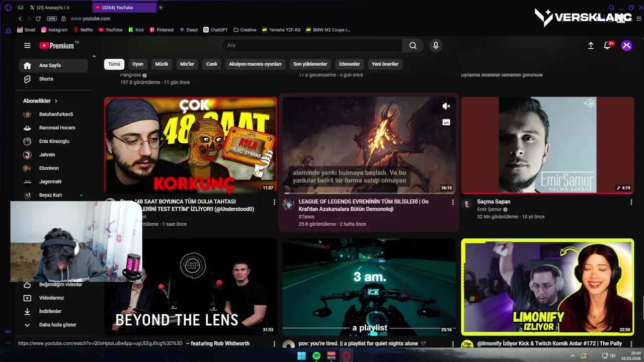Open the YouTube hamburger guide menu
This screenshot has height=362, width=644.
(27, 45)
